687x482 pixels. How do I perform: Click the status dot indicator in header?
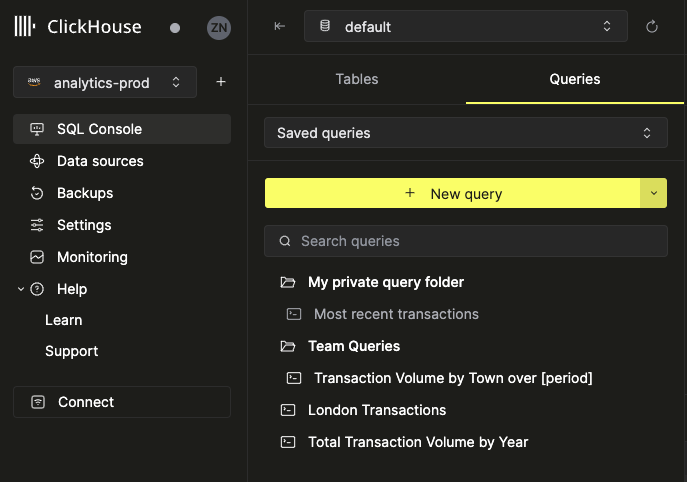point(175,29)
